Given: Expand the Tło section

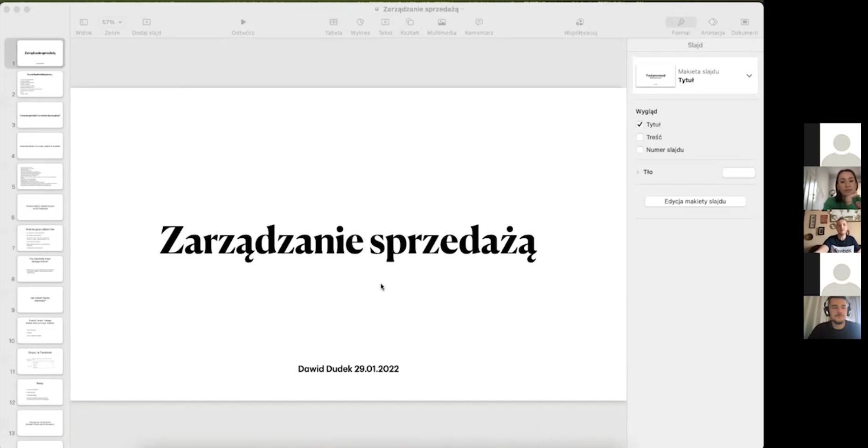Looking at the screenshot, I should 638,172.
